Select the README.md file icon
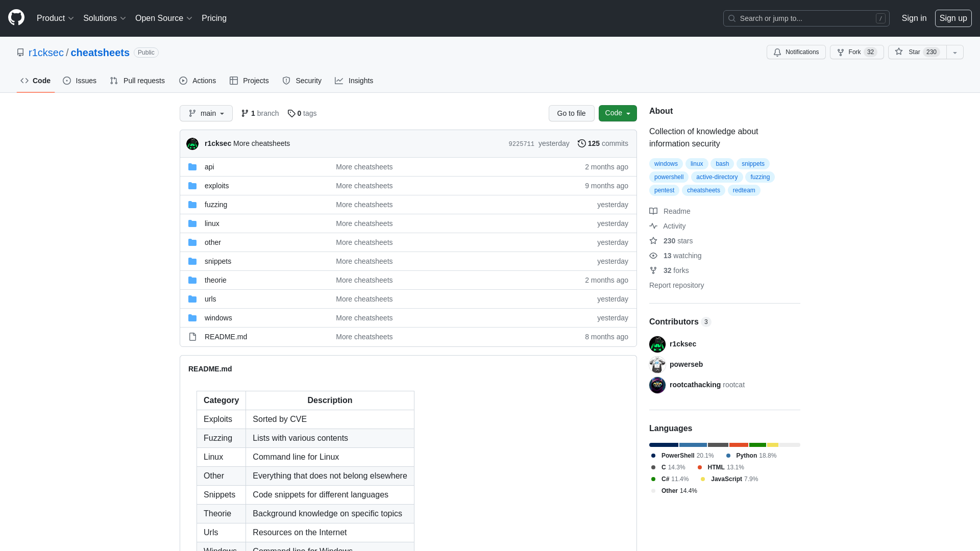 (192, 337)
